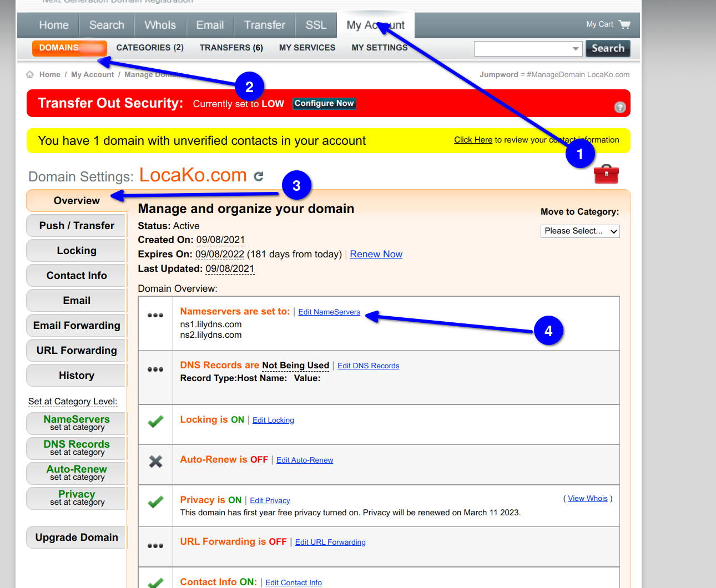
Task: Open the Email sidebar tab
Action: pos(77,300)
